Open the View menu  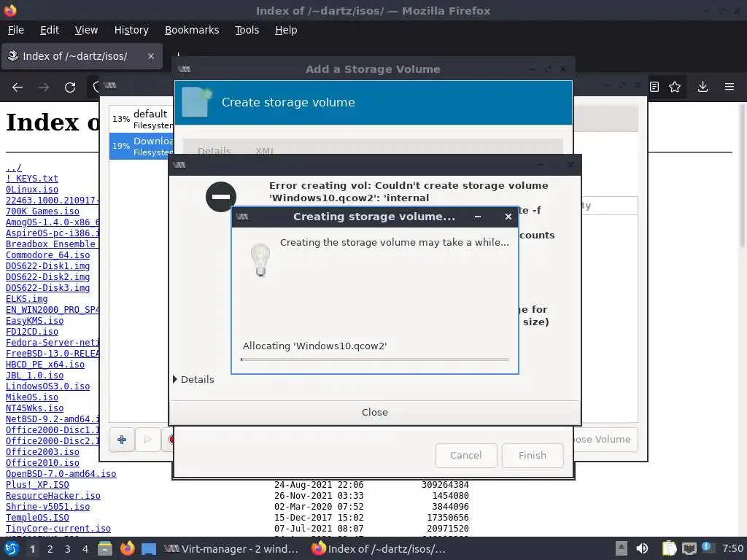pos(86,30)
